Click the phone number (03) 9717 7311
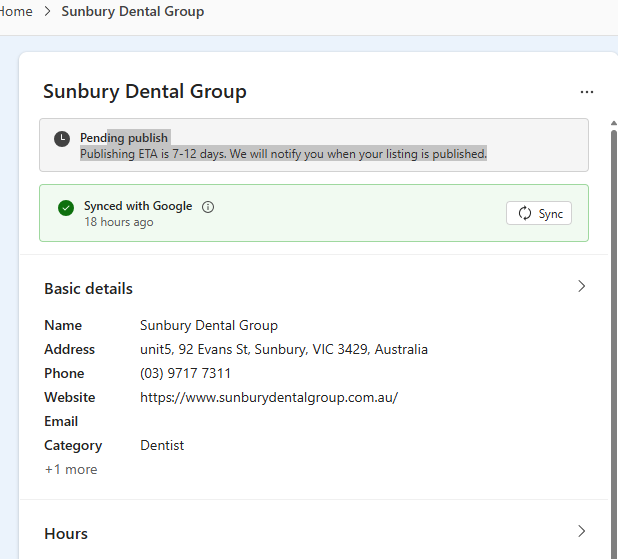The image size is (618, 559). tap(185, 373)
